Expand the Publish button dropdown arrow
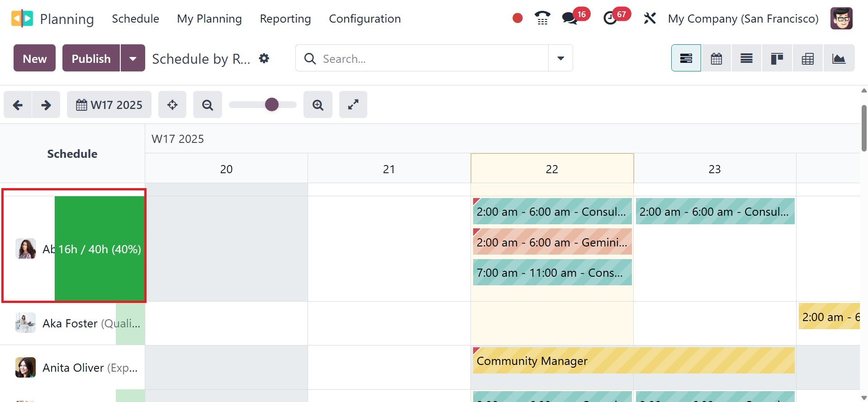Image resolution: width=868 pixels, height=402 pixels. click(x=133, y=58)
